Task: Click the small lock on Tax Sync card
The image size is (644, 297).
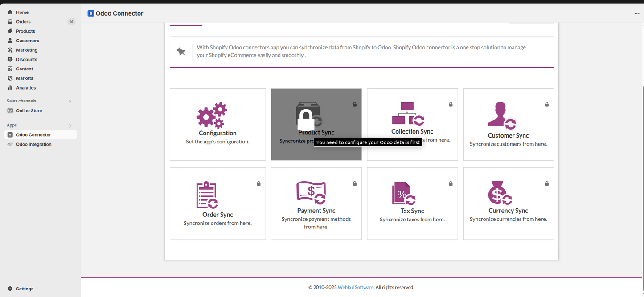Action: tap(451, 183)
